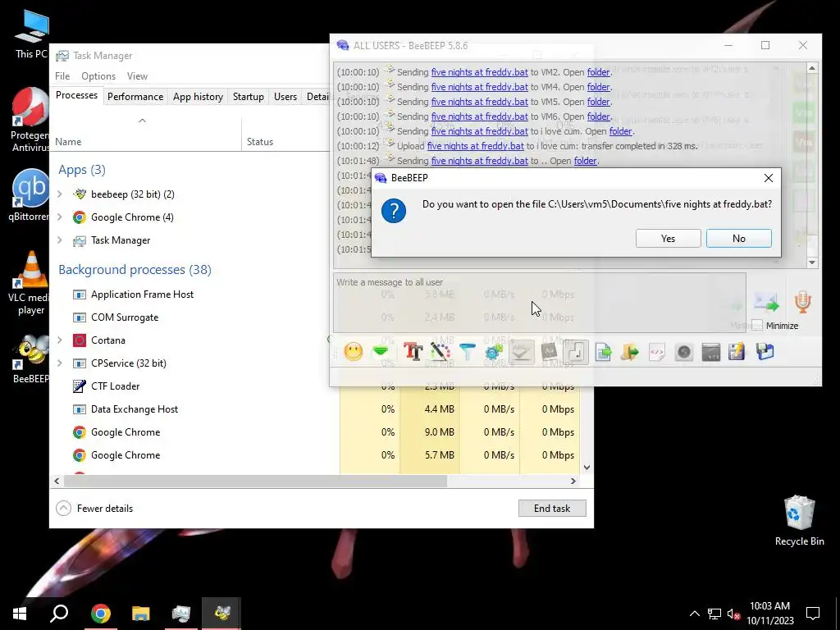Click the BeeBEEP chat scroll down arrow
Viewport: 840px width, 630px height.
click(x=812, y=262)
